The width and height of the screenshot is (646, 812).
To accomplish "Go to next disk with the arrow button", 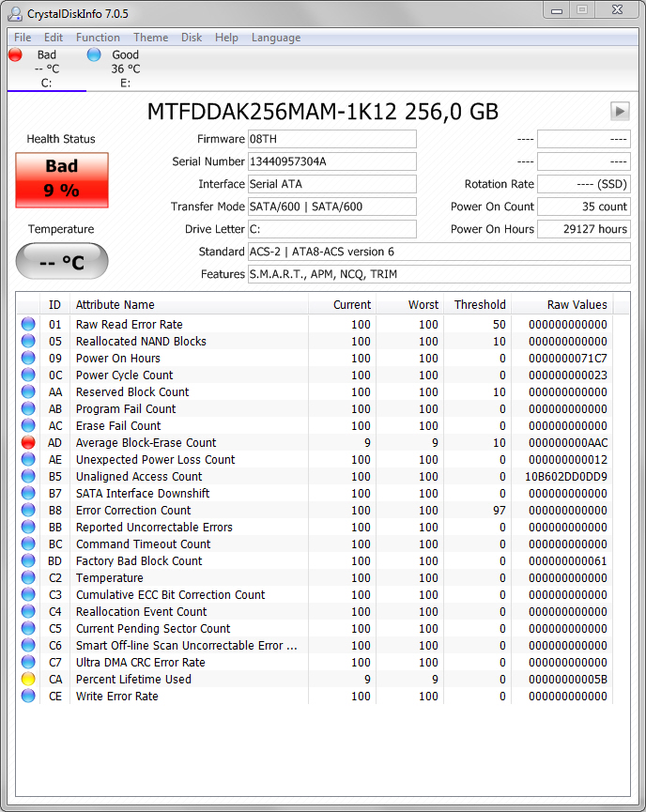I will tap(620, 111).
